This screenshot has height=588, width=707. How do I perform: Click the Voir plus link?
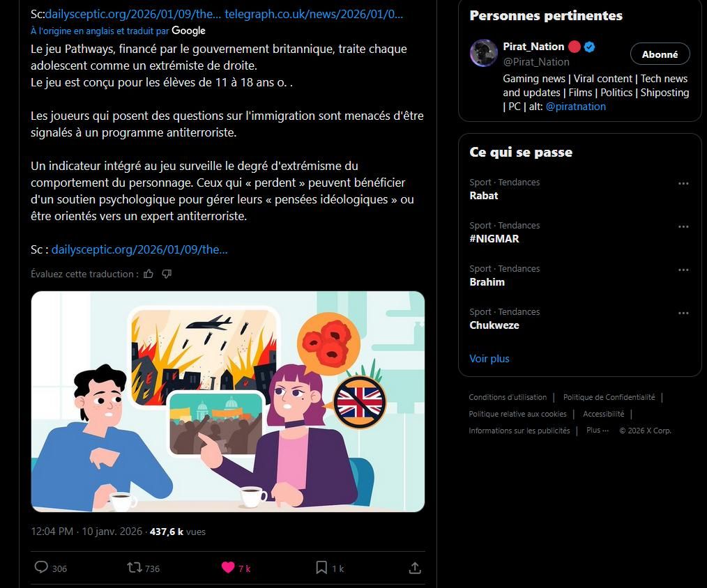click(x=489, y=359)
